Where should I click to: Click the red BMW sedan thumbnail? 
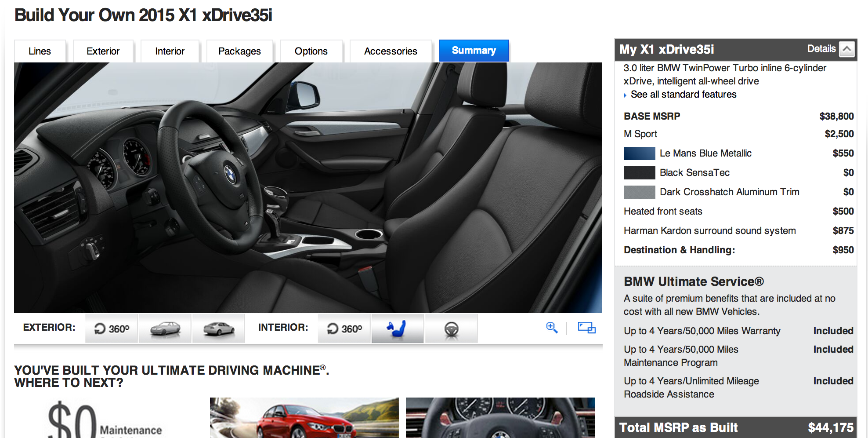point(304,418)
